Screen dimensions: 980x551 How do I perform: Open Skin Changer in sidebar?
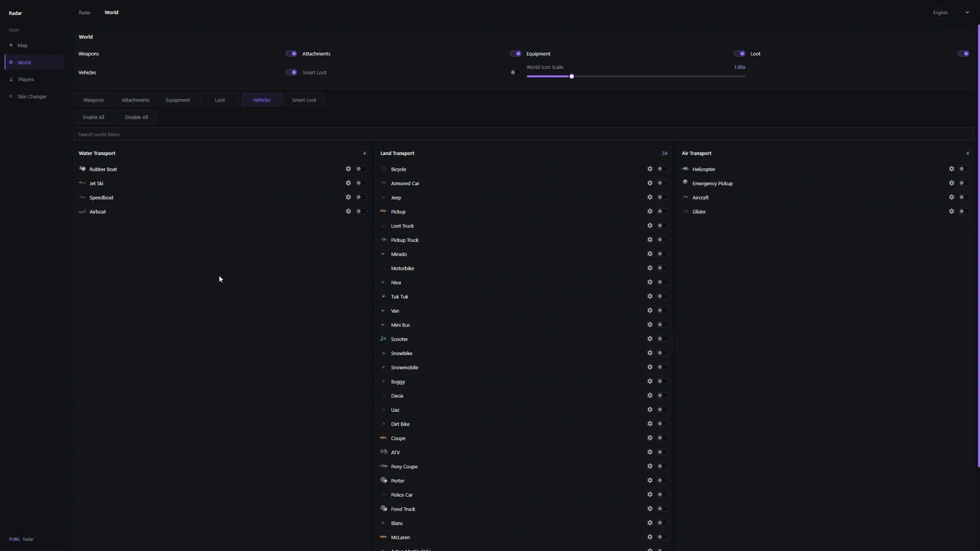(34, 96)
